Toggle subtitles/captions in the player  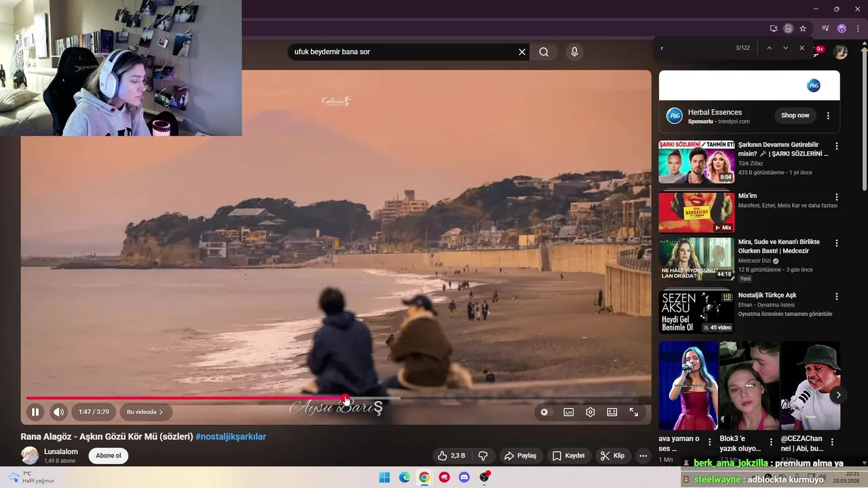tap(568, 412)
